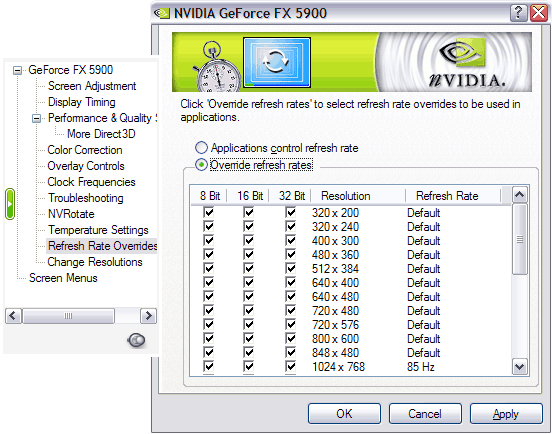Sort by the Resolution column header

(x=358, y=196)
